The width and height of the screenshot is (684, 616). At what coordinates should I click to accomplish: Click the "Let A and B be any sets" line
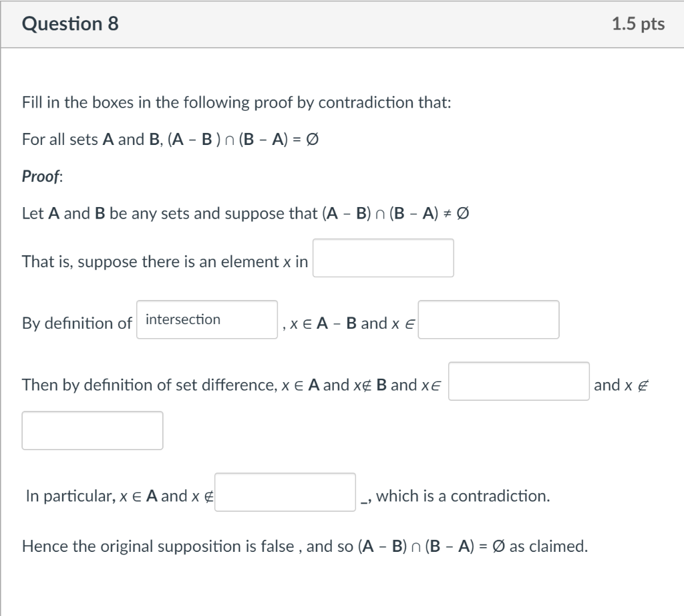click(x=248, y=214)
